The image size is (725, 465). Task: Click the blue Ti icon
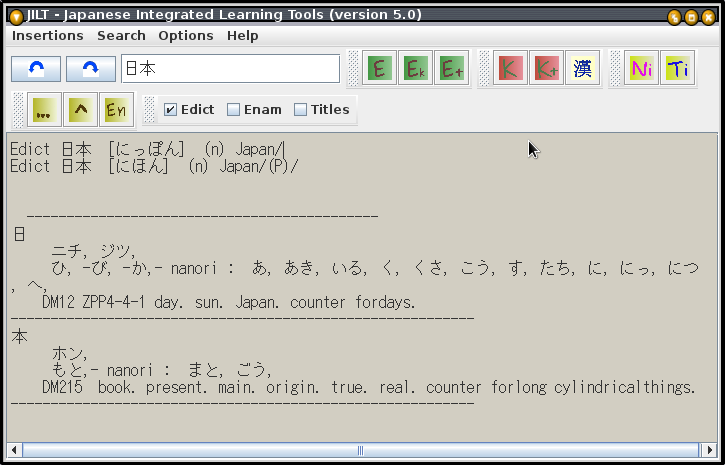click(677, 68)
